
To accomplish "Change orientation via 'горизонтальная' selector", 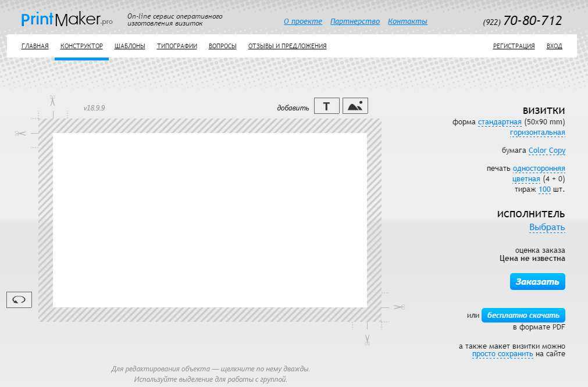I will click(537, 132).
